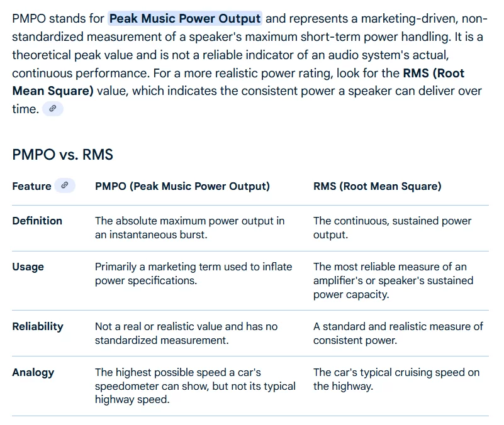Click the "Primarily a marketing term" usage cell
This screenshot has width=504, height=425.
point(193,273)
